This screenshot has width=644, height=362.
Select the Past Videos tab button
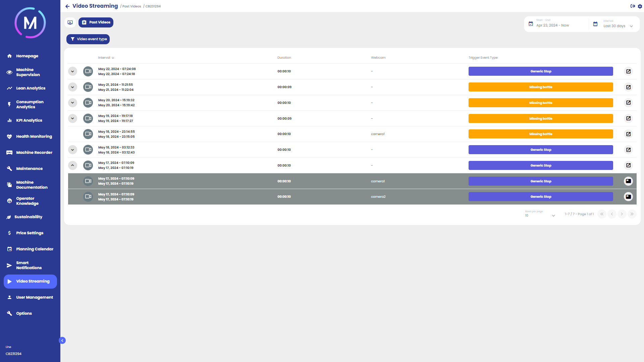(x=96, y=22)
